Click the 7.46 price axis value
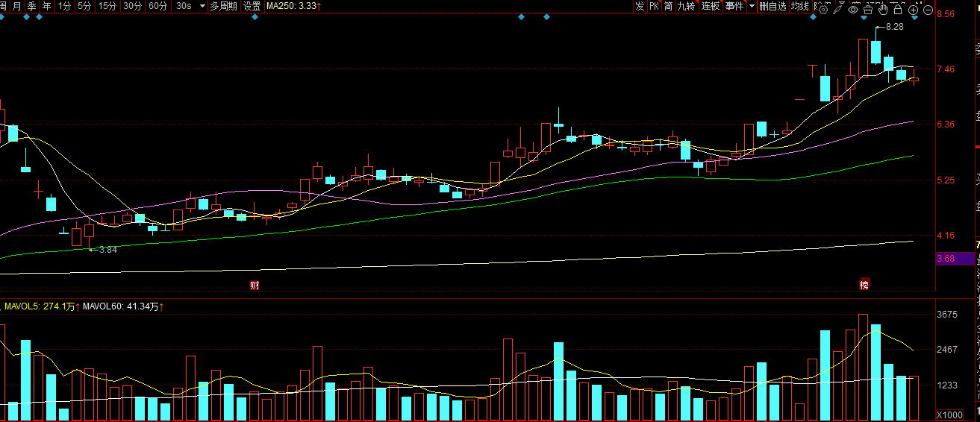The width and height of the screenshot is (980, 422). pos(946,69)
